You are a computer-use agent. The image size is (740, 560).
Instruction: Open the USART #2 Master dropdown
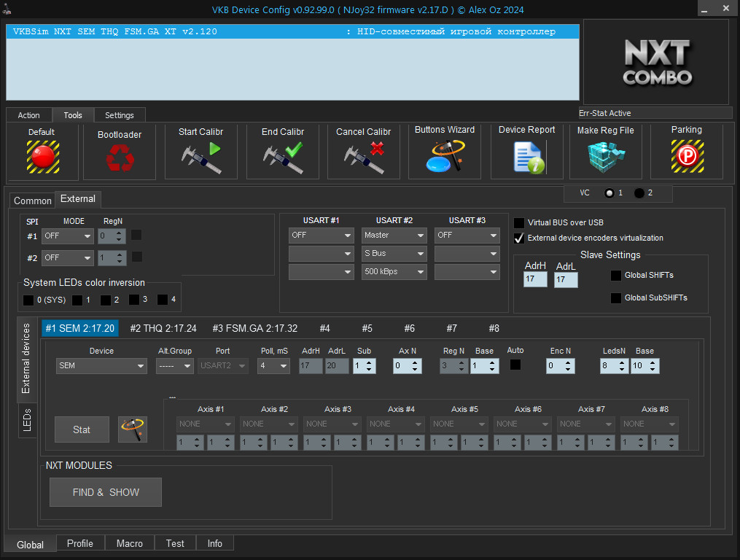(x=394, y=235)
